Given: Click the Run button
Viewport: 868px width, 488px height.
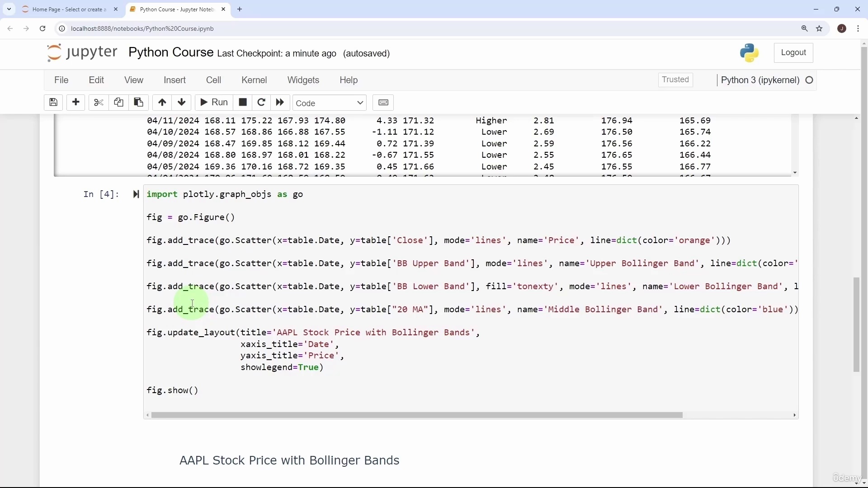Looking at the screenshot, I should (x=214, y=103).
